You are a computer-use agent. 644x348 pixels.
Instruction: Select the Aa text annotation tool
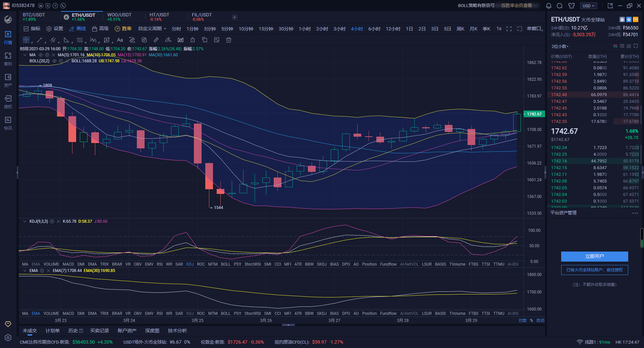coord(120,40)
